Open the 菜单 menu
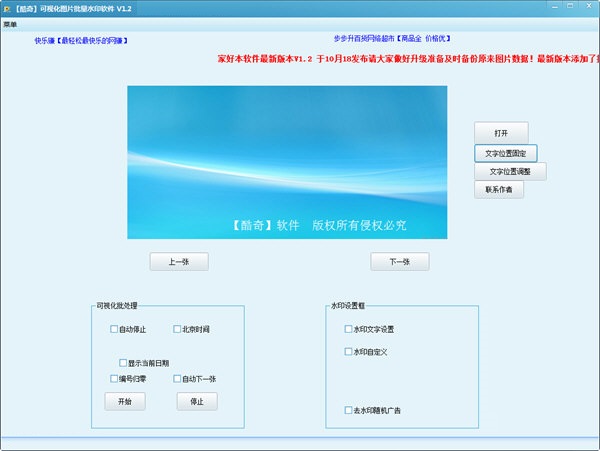The height and width of the screenshot is (451, 600). click(x=10, y=24)
